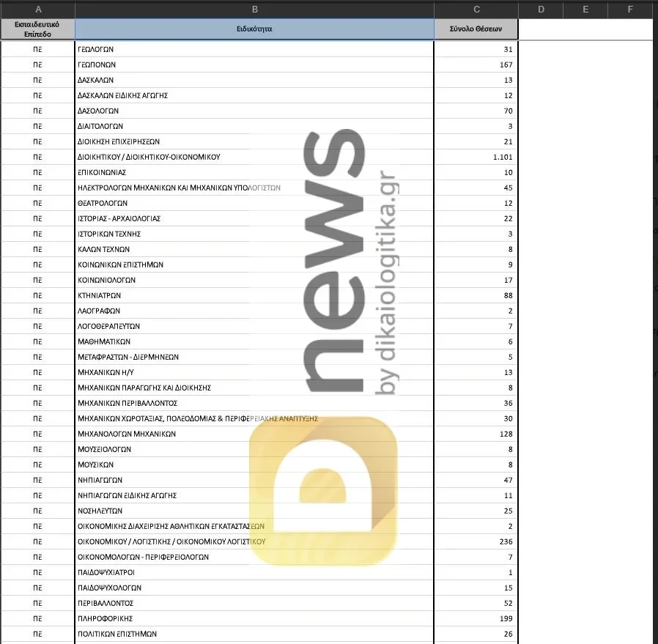The width and height of the screenshot is (658, 644).
Task: Click the cell with value 167
Action: tap(476, 64)
